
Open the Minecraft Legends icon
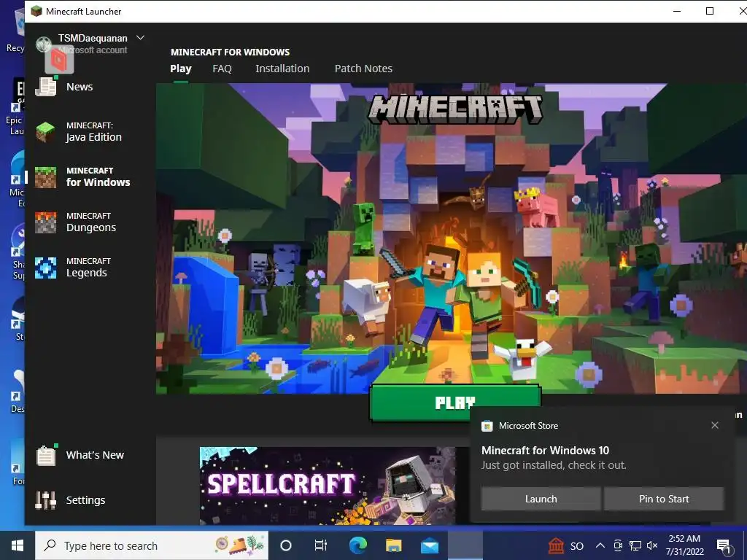46,268
